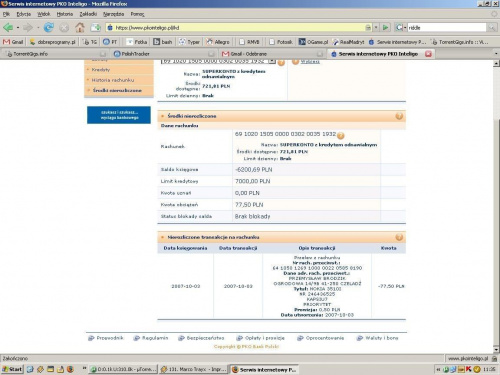500x375 pixels.
Task: Reload the page with the refresh icon
Action: 49,27
